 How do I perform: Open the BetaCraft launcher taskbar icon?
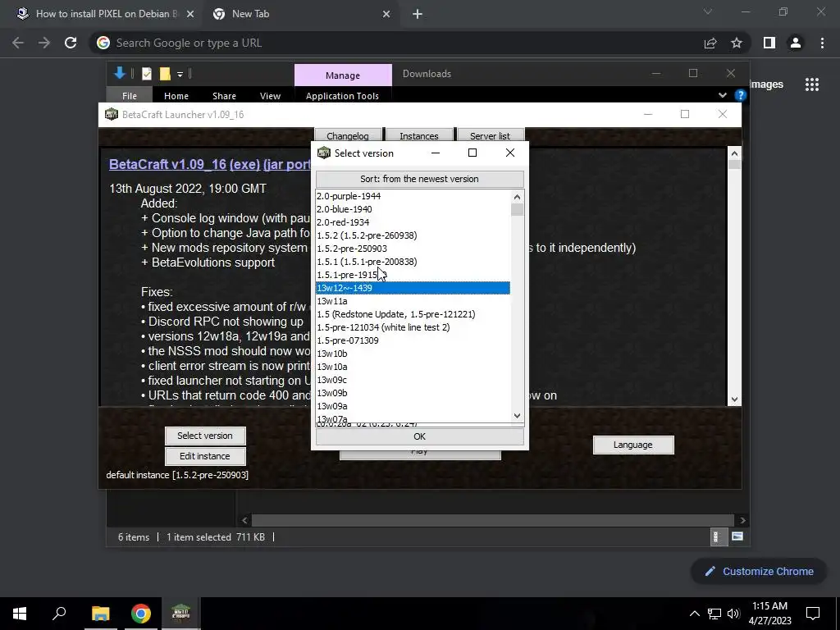click(181, 614)
